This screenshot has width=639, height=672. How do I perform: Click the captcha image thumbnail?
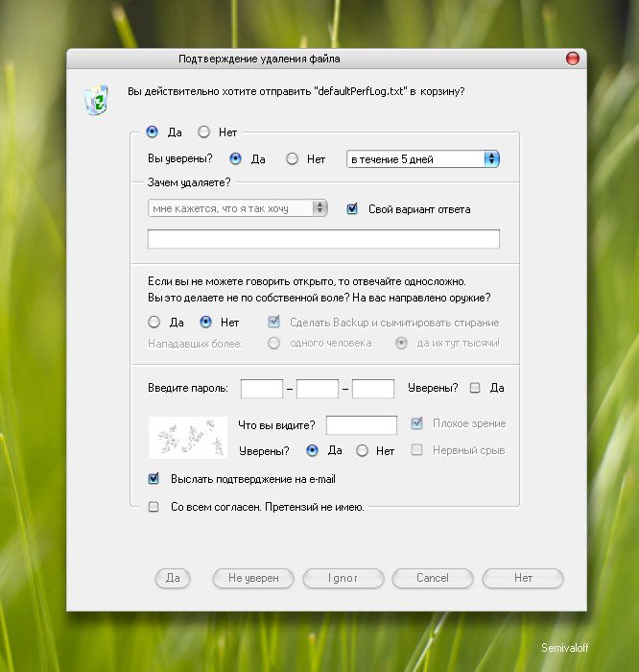[188, 438]
